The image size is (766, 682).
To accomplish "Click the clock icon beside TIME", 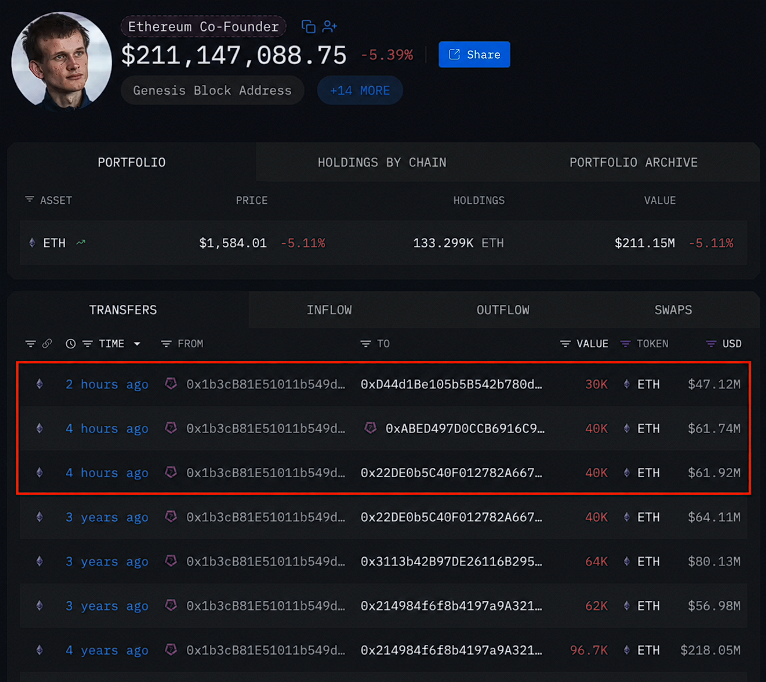I will [71, 344].
